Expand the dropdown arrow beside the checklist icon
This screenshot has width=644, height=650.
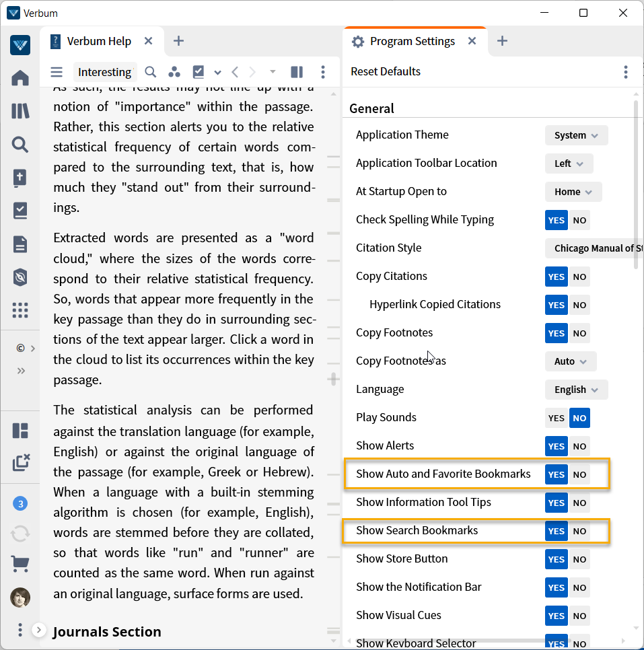point(218,73)
